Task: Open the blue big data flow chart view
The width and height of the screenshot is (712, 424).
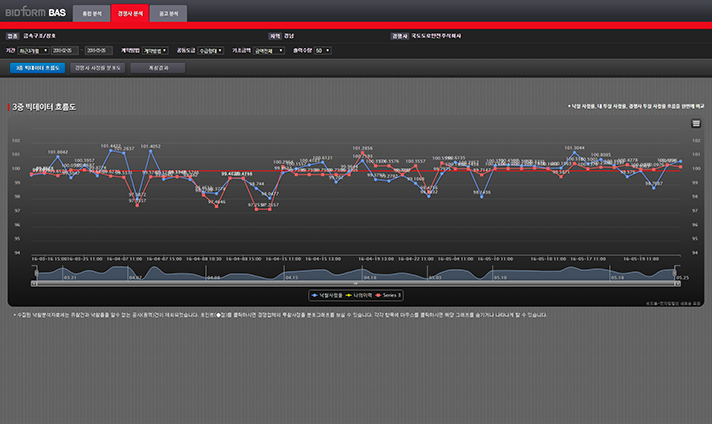Action: (x=38, y=68)
